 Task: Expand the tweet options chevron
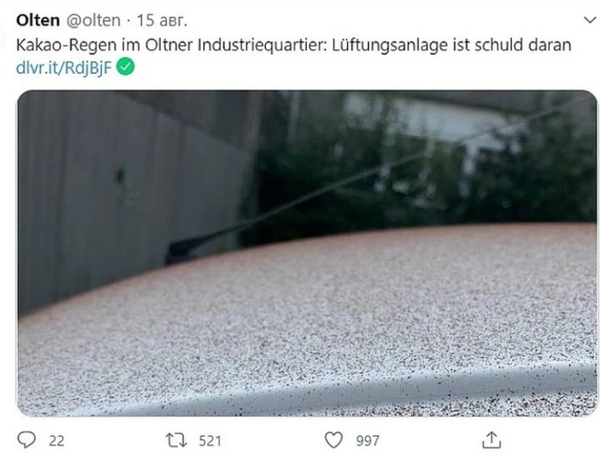[x=590, y=20]
